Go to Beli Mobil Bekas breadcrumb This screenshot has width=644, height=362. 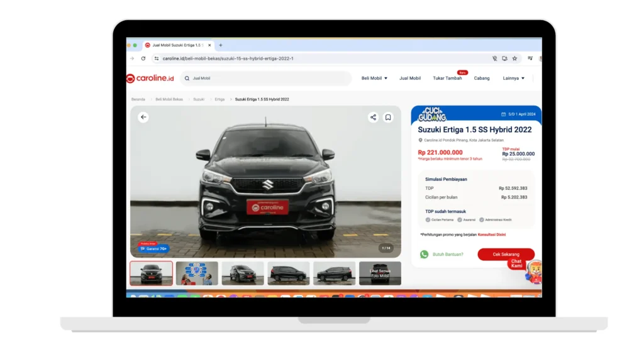(169, 99)
